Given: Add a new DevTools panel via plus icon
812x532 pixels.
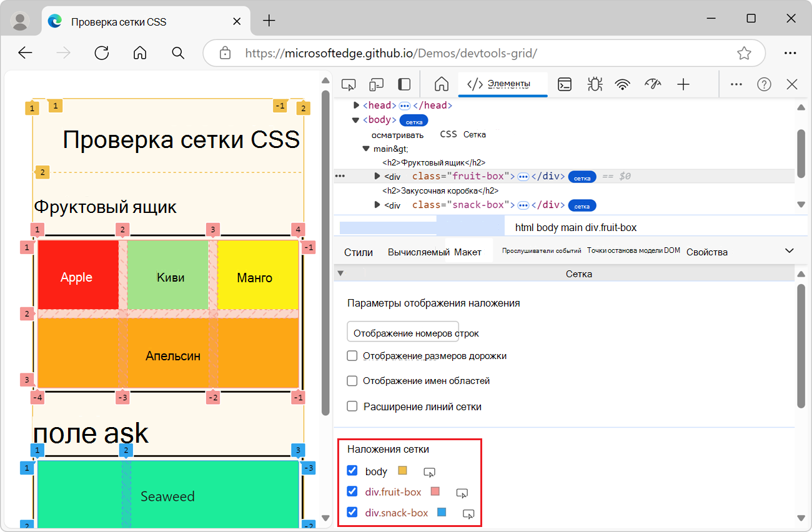Looking at the screenshot, I should 683,84.
